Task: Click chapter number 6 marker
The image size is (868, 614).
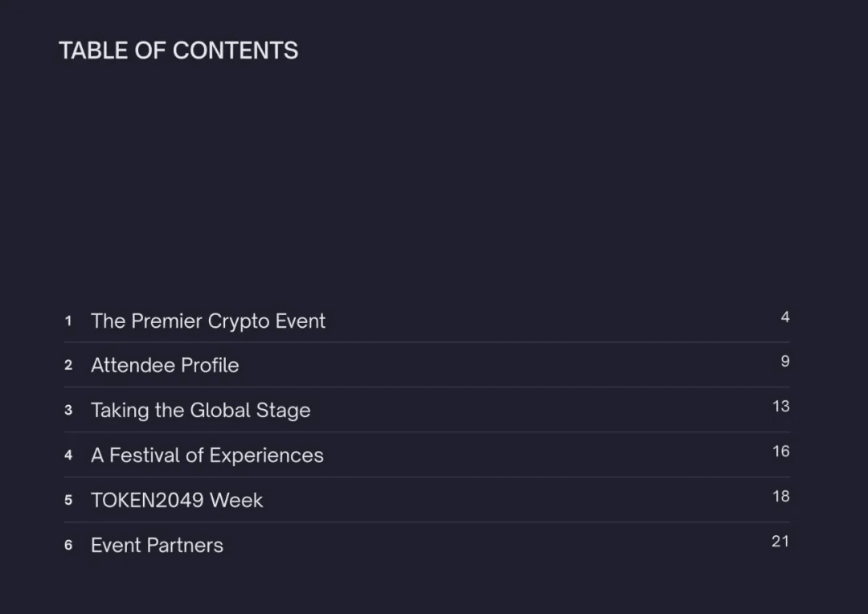Action: [68, 545]
